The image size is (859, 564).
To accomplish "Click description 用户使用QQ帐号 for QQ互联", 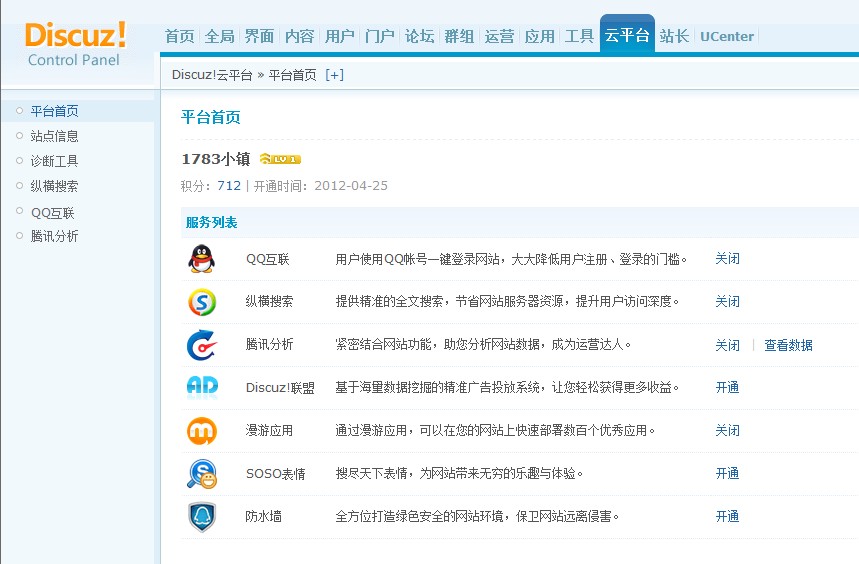I will point(511,259).
